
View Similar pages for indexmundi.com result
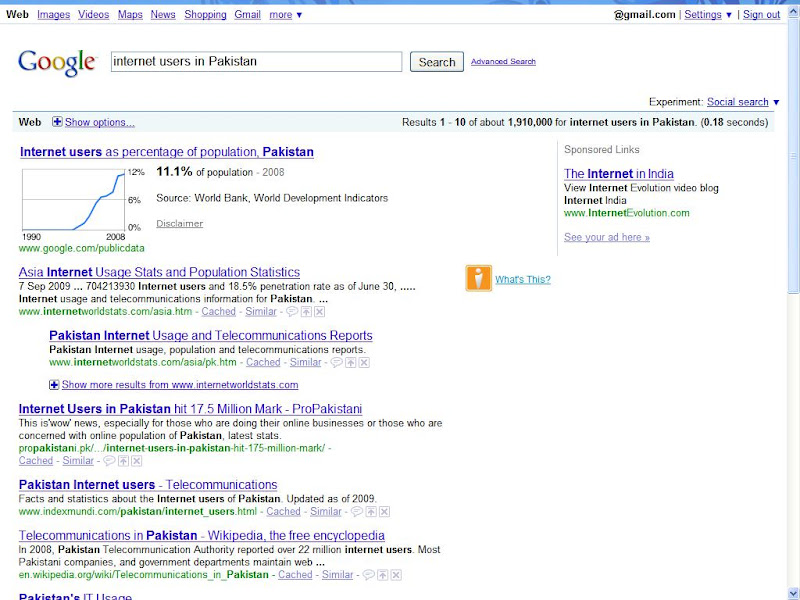point(326,511)
